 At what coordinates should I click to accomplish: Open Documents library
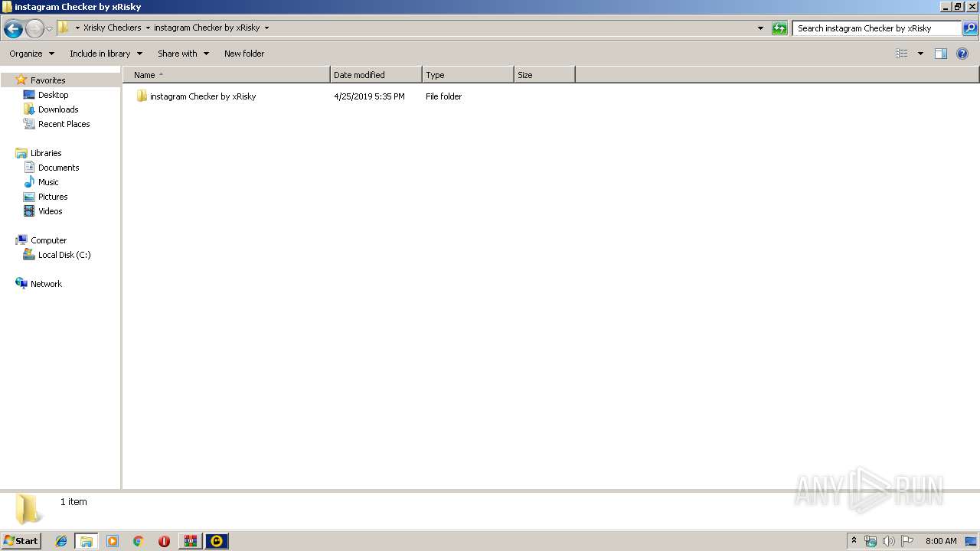pos(58,168)
